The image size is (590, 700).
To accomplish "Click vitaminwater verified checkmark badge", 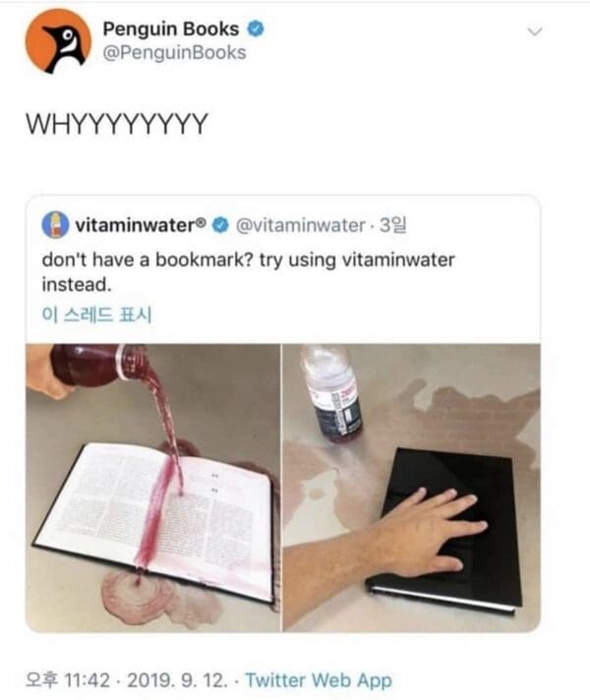I will click(x=220, y=225).
